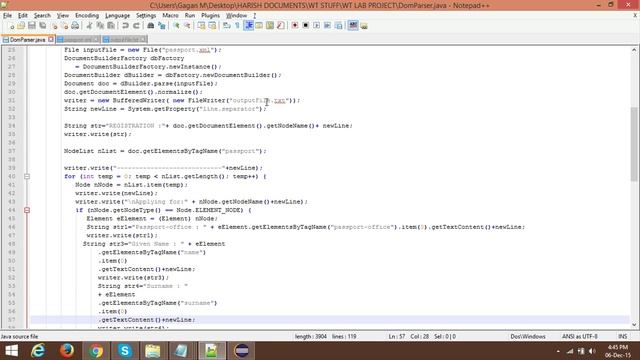
Task: Click the vertical scrollbar thumb
Action: point(634,144)
